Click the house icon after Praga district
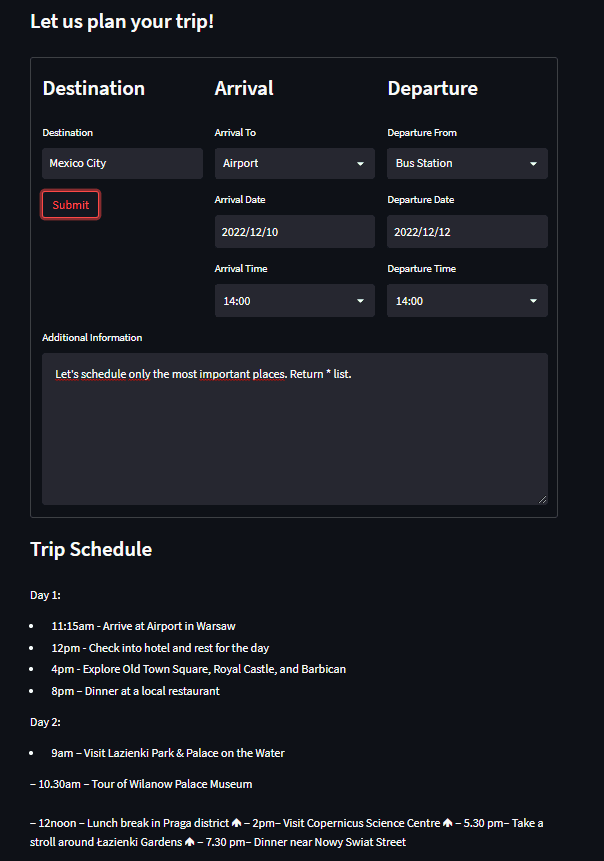The height and width of the screenshot is (861, 604). coord(237,823)
